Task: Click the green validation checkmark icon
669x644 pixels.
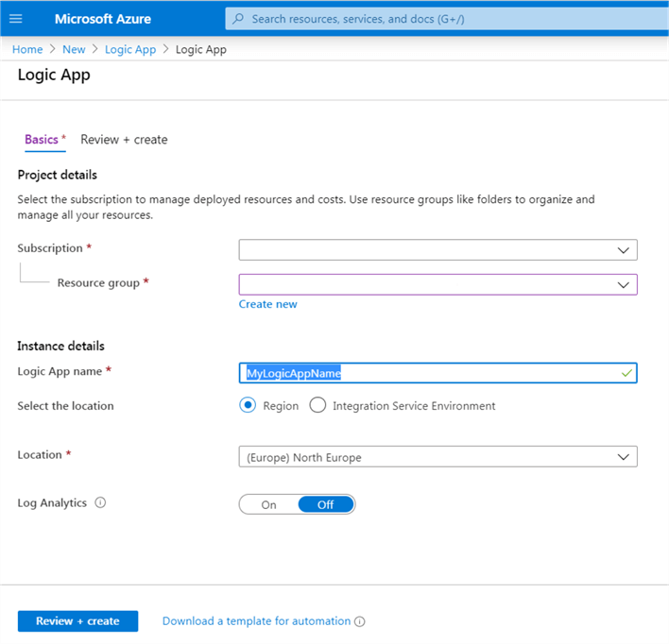Action: click(x=626, y=373)
